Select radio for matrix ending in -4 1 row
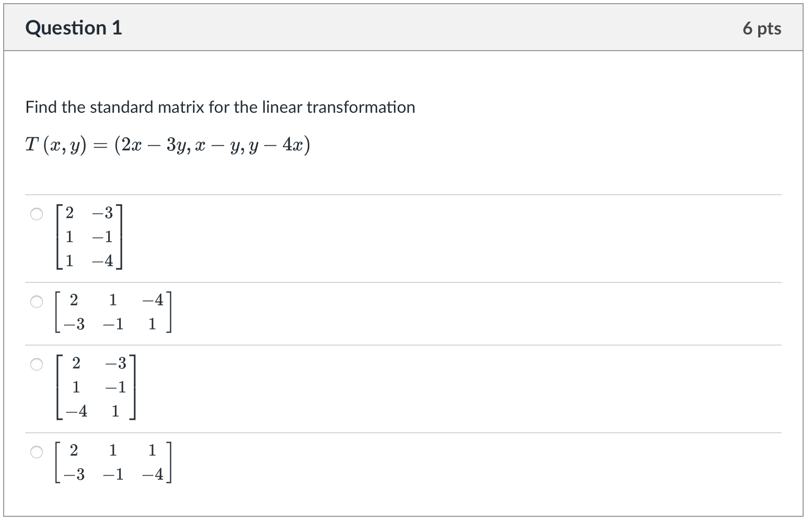 point(36,364)
